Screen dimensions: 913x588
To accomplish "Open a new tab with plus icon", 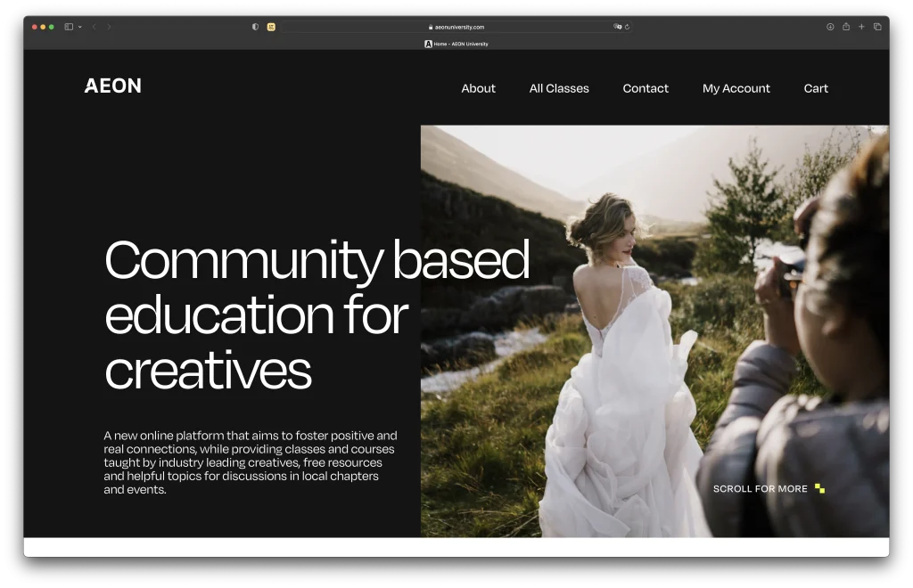I will point(861,27).
